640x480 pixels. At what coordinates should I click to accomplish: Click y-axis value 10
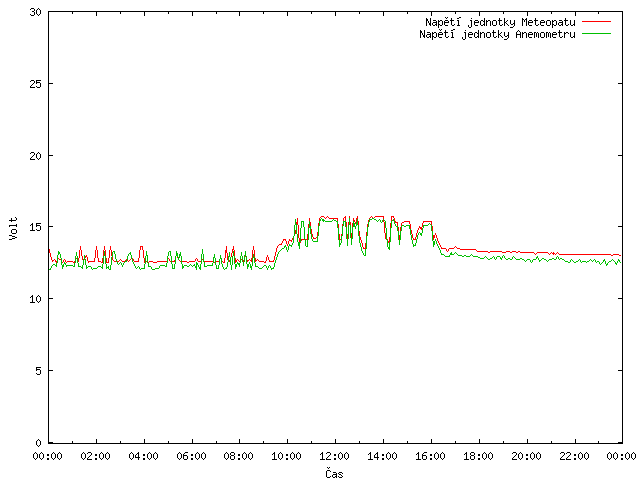[x=36, y=299]
